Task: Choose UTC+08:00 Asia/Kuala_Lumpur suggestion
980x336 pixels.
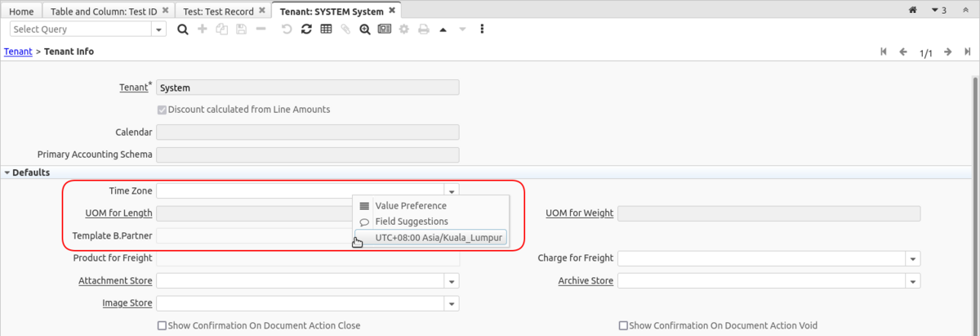Action: [x=439, y=237]
